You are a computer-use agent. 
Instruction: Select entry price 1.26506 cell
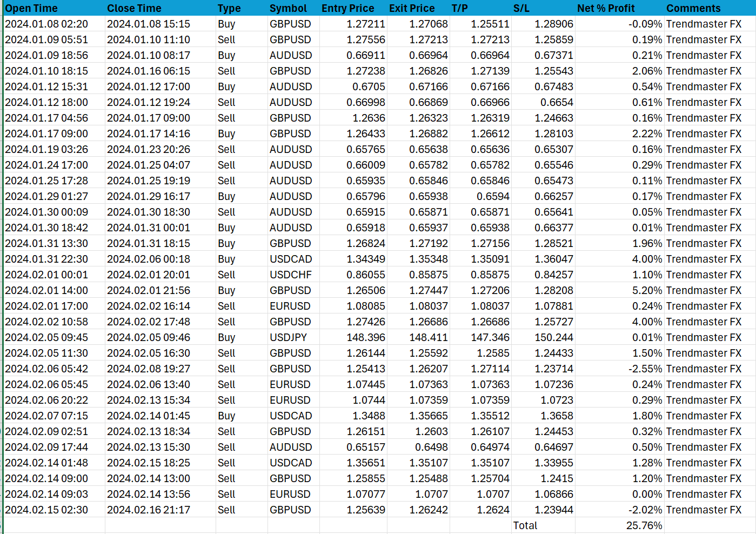tap(353, 290)
